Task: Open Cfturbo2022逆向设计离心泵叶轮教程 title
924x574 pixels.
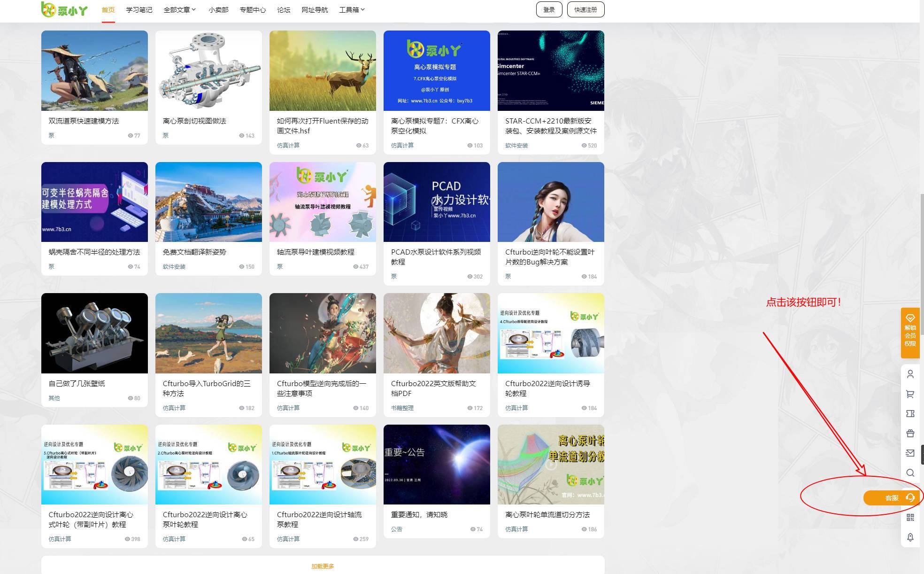Action: coord(205,520)
